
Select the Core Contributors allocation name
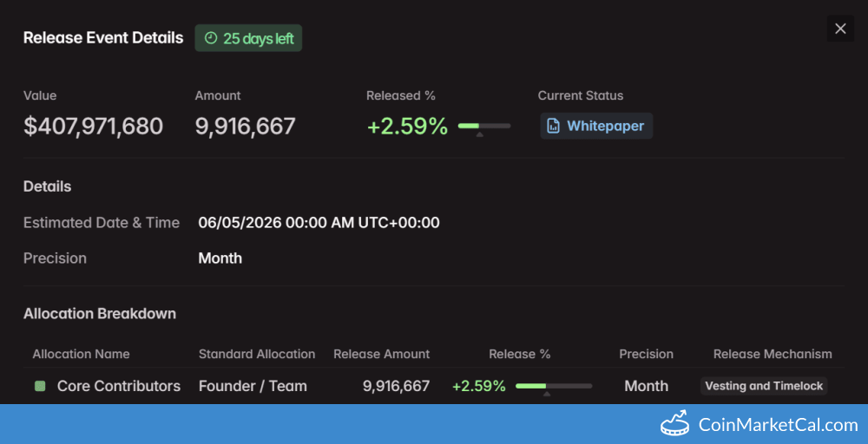(119, 386)
